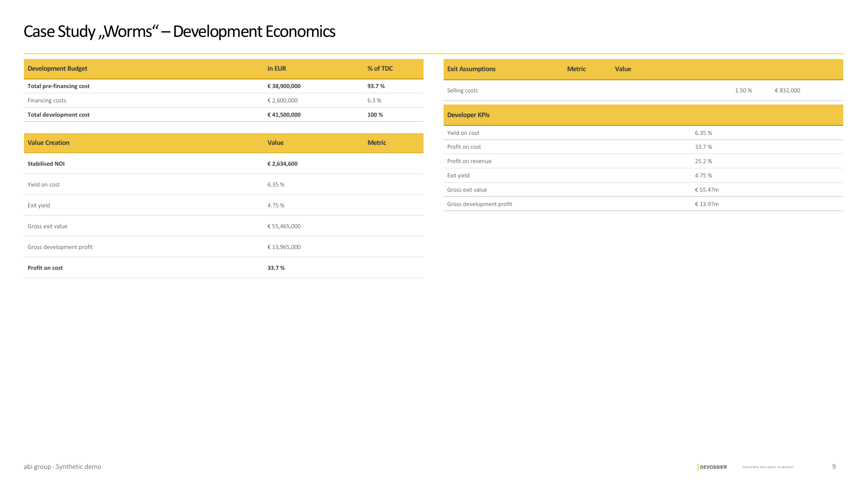Click '4.75 %' in the Developer KPIs table

[704, 176]
